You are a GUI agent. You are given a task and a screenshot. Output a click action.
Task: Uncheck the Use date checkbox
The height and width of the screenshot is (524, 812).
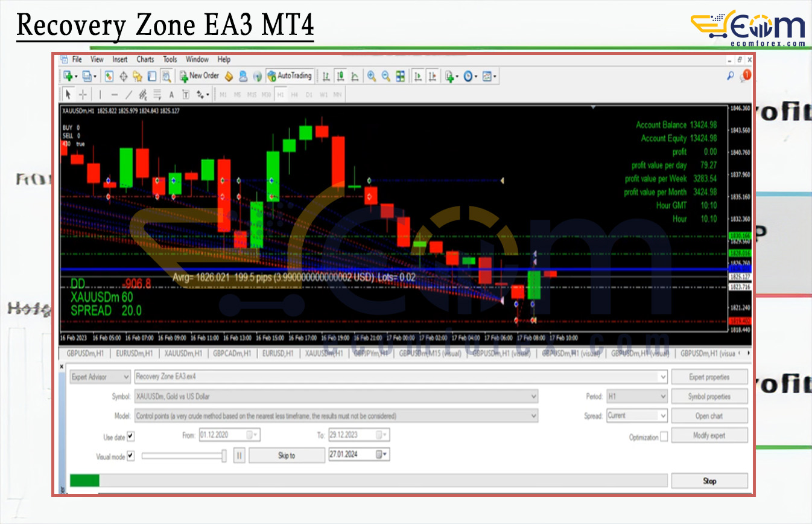click(131, 436)
